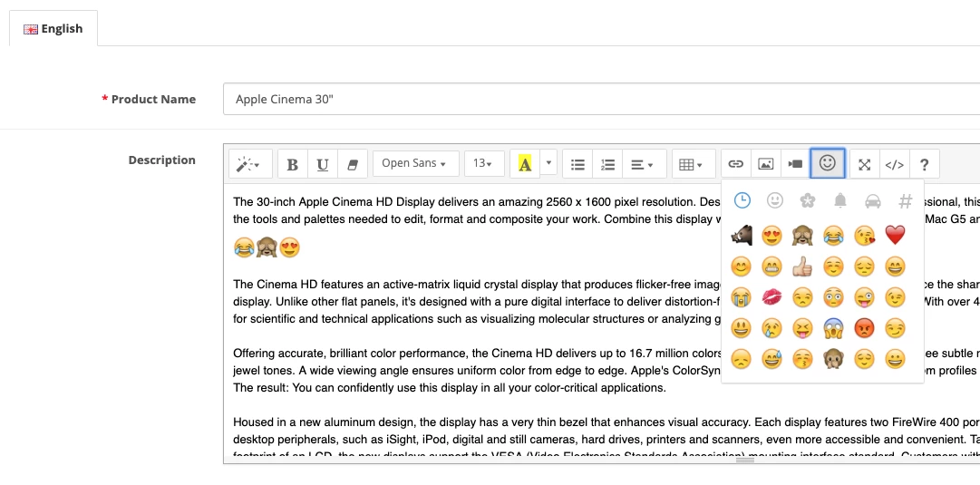Insert the tears of joy emoji from picker
Viewport: 980px width, 485px height.
point(833,235)
